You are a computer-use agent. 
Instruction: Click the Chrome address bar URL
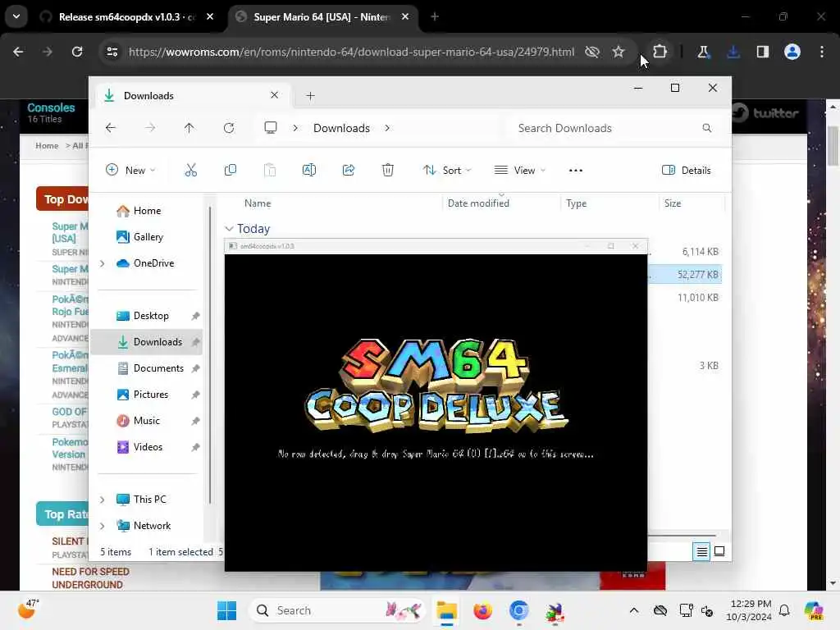click(351, 52)
